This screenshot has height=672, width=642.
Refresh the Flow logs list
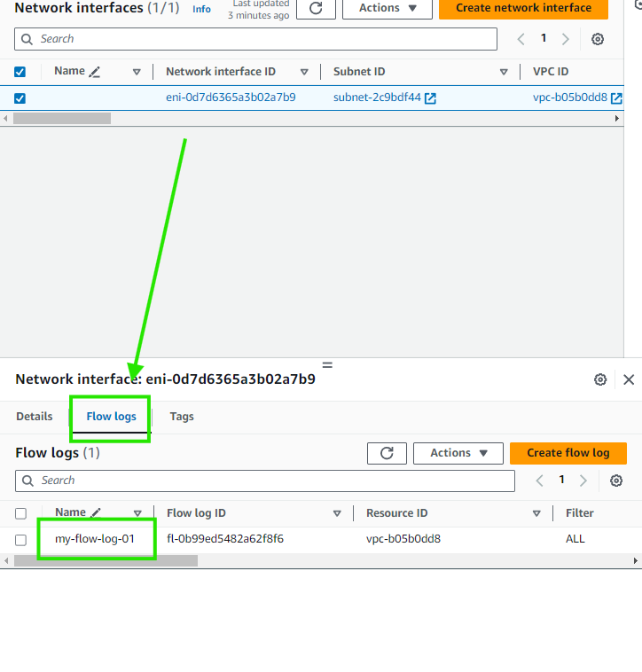tap(387, 453)
